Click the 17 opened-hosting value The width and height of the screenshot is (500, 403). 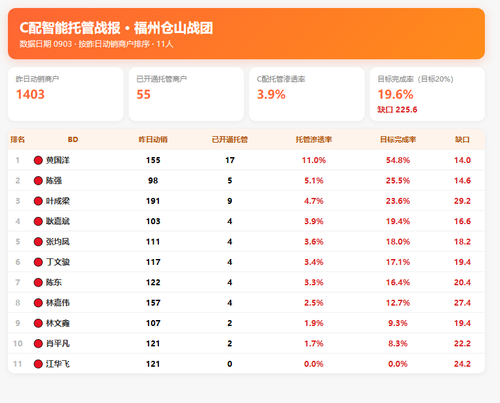pyautogui.click(x=230, y=160)
